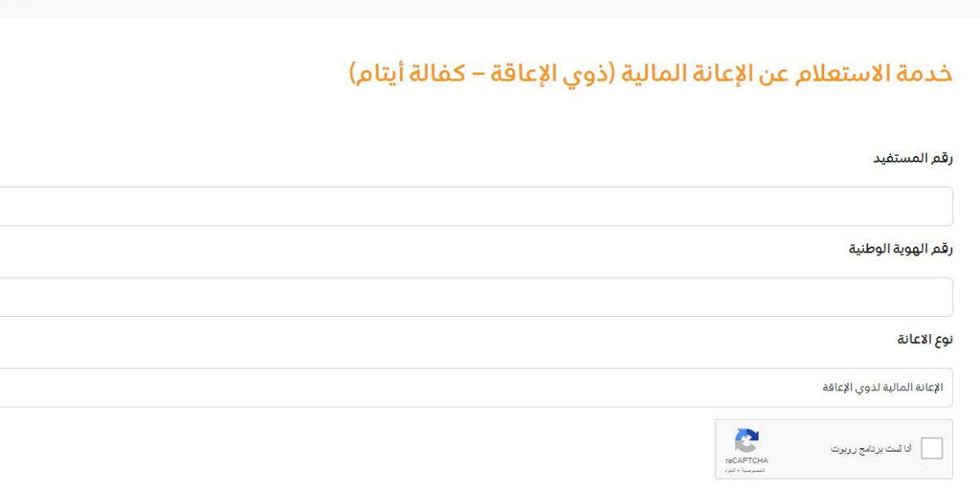Select the shown value "الإعانة المالية لذوي الإعاقة"
The height and width of the screenshot is (490, 980).
coord(883,387)
